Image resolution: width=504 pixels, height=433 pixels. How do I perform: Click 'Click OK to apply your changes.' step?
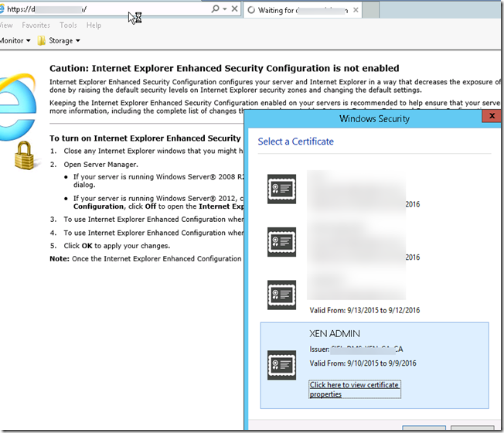coord(117,246)
